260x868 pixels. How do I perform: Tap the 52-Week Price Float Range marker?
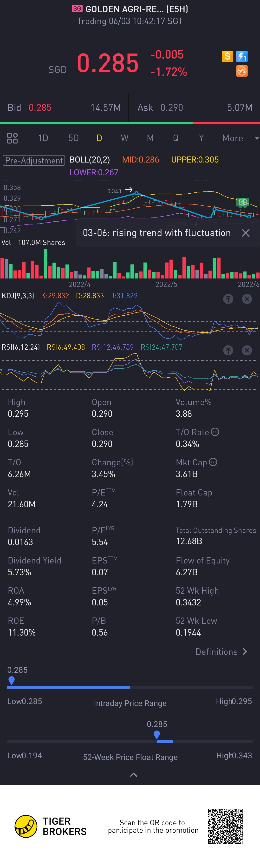tap(156, 735)
